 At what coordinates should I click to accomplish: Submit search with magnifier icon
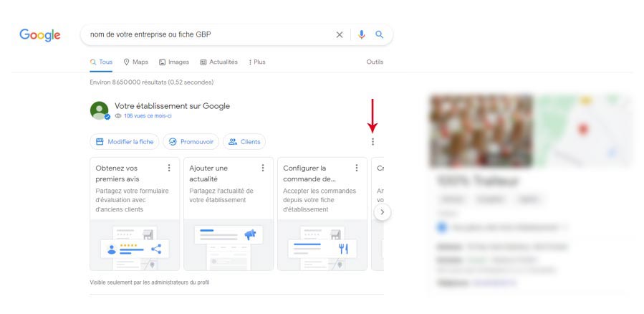tap(380, 35)
